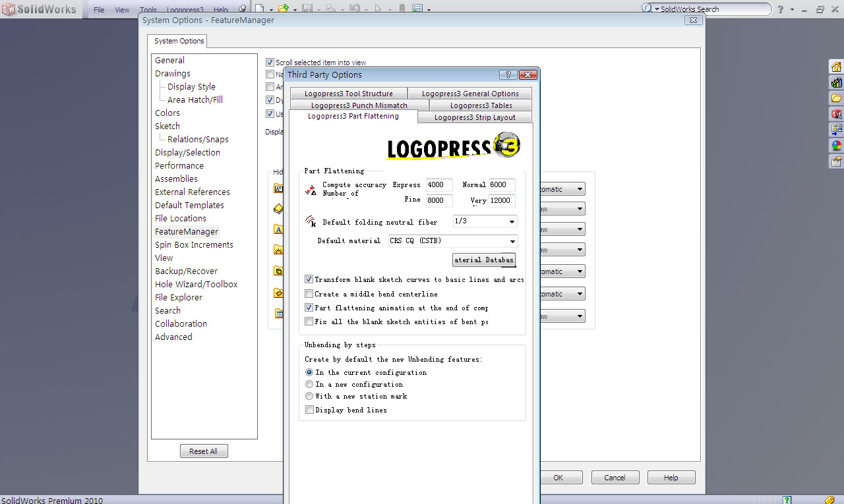Viewport: 844px width, 504px height.
Task: Toggle Part flattening animation checkbox
Action: click(x=309, y=308)
